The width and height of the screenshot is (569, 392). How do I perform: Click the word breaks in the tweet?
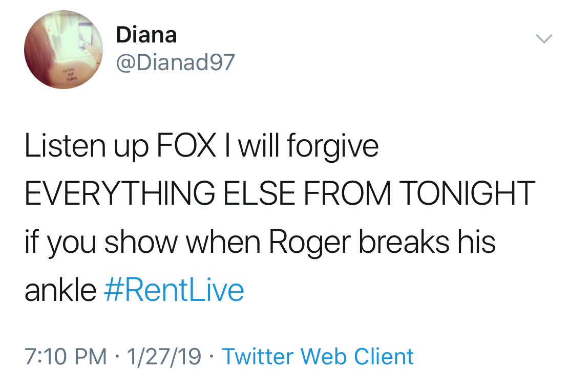coord(398,242)
